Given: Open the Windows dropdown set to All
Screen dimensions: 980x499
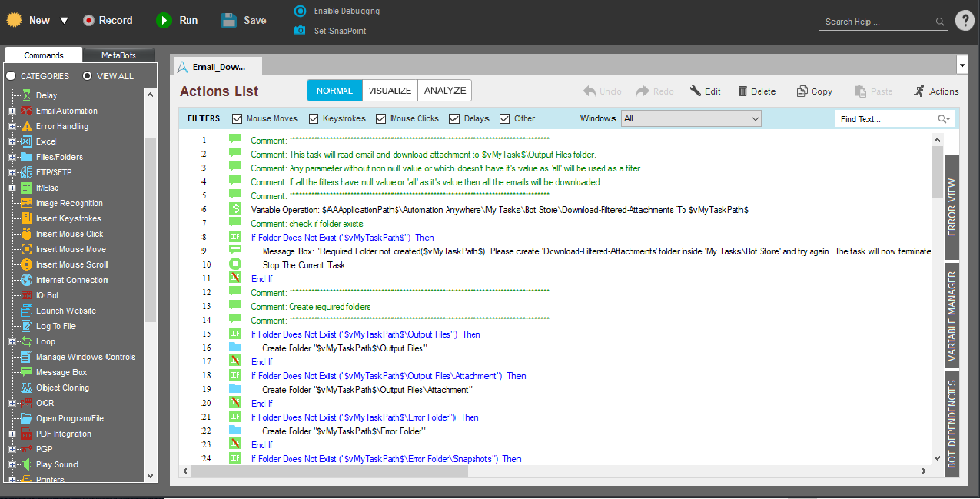Looking at the screenshot, I should pyautogui.click(x=691, y=118).
